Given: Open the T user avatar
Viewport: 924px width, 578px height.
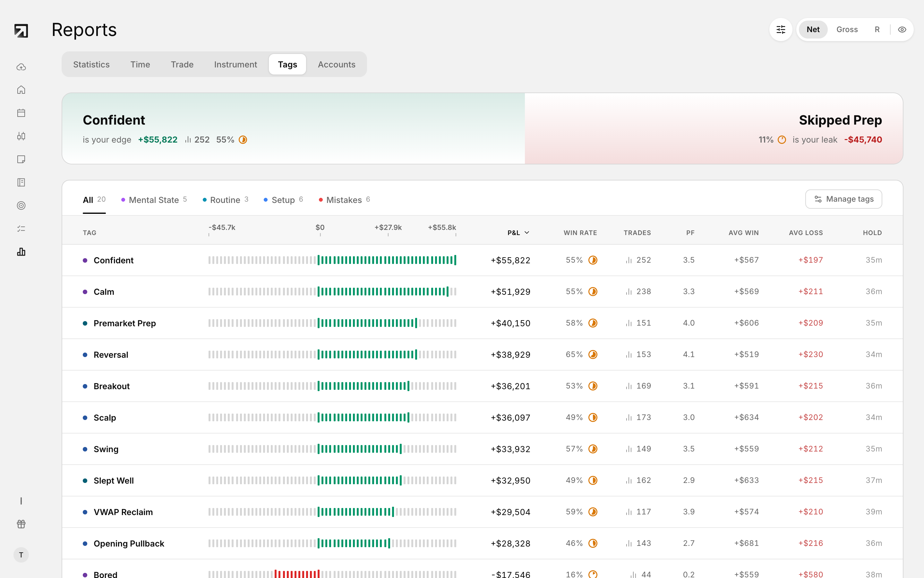Looking at the screenshot, I should click(x=21, y=555).
